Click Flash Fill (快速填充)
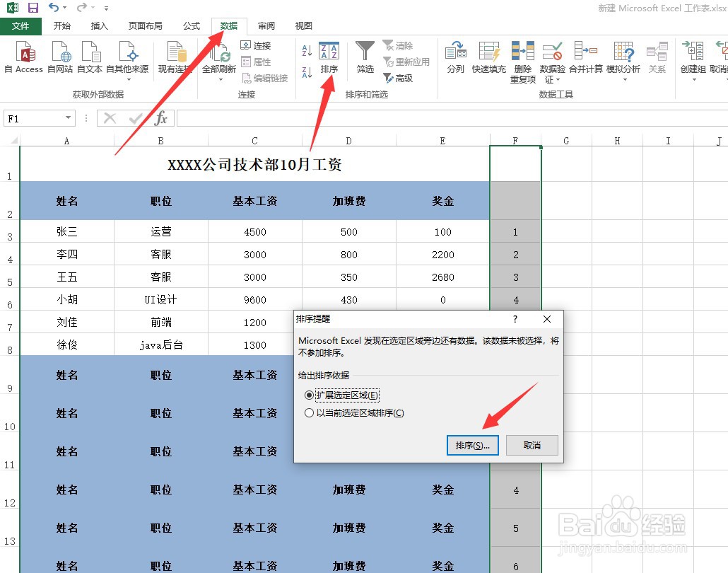 (x=489, y=57)
